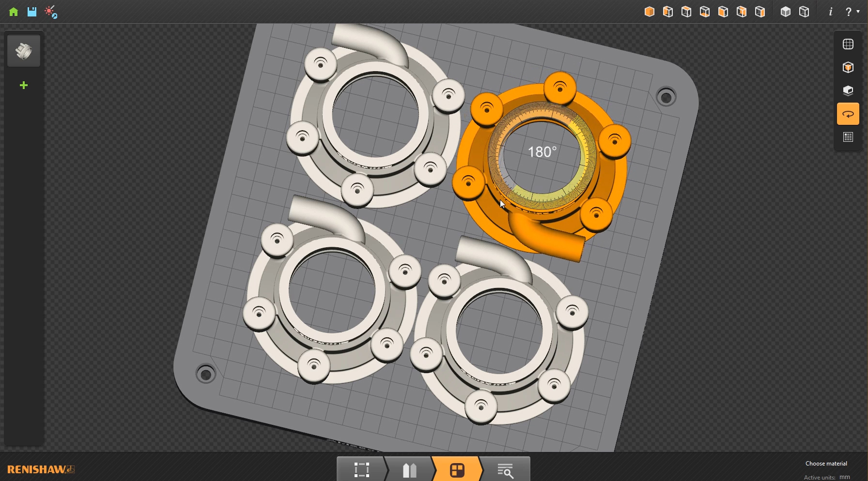Image resolution: width=868 pixels, height=481 pixels.
Task: Click the Choose material link
Action: (826, 464)
